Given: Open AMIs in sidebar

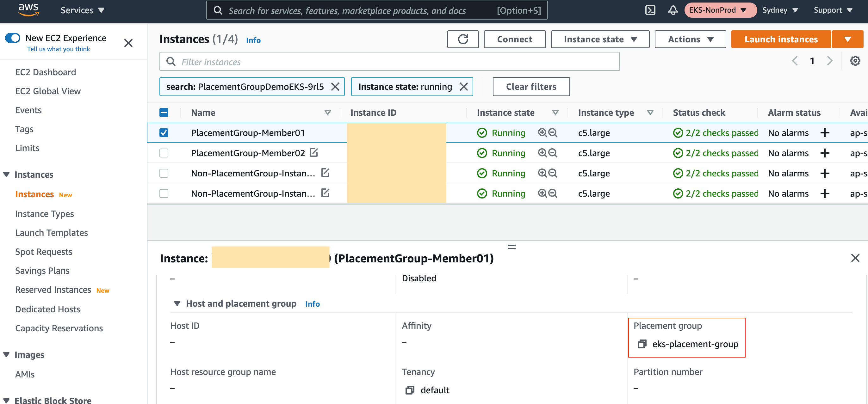Looking at the screenshot, I should 25,374.
